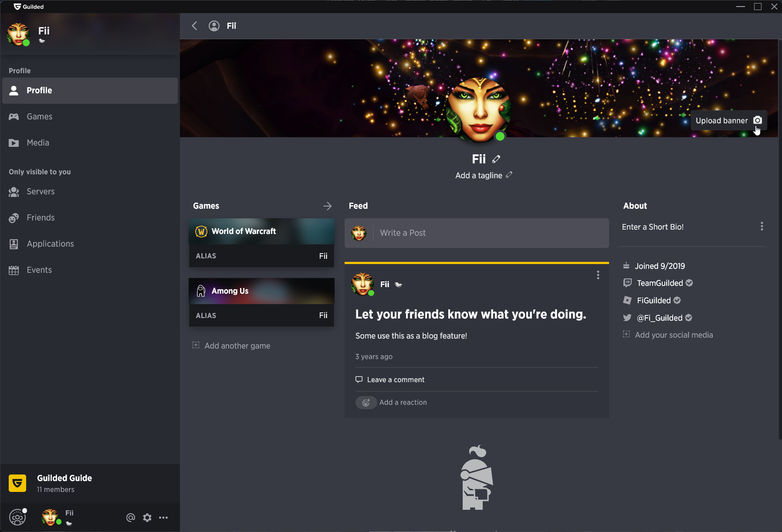Open Servers in sidebar
The width and height of the screenshot is (782, 532).
point(90,192)
